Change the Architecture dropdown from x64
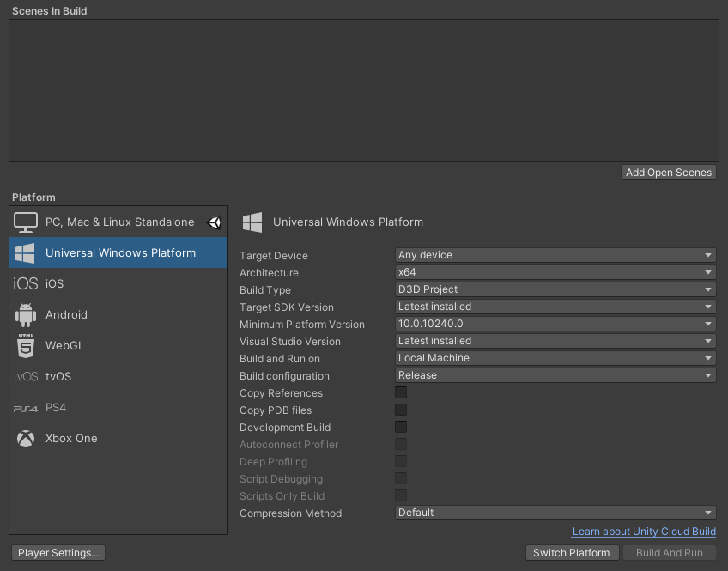The width and height of the screenshot is (728, 571). tap(554, 272)
